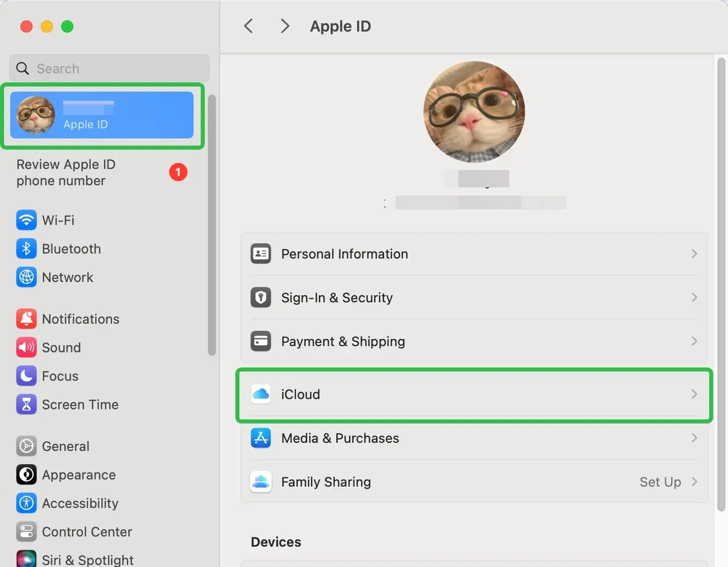
Task: Click the Screen Time hourglass icon
Action: click(26, 404)
